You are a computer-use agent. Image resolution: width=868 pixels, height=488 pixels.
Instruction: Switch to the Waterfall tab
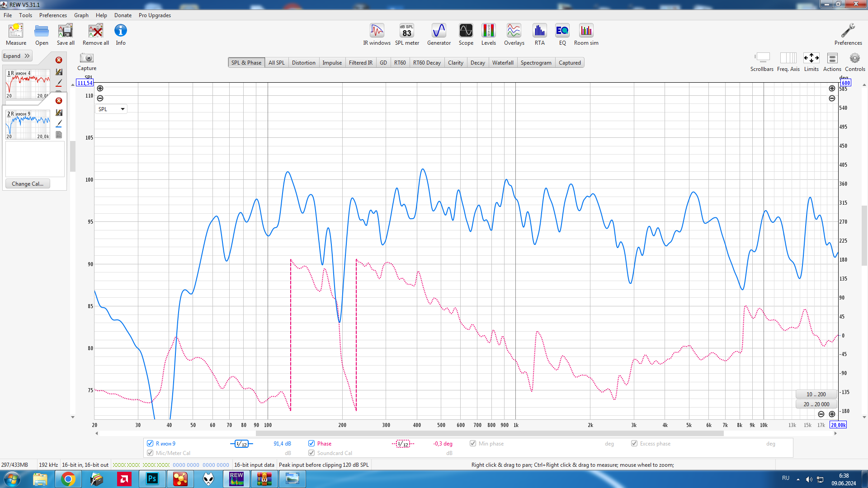[x=502, y=63]
